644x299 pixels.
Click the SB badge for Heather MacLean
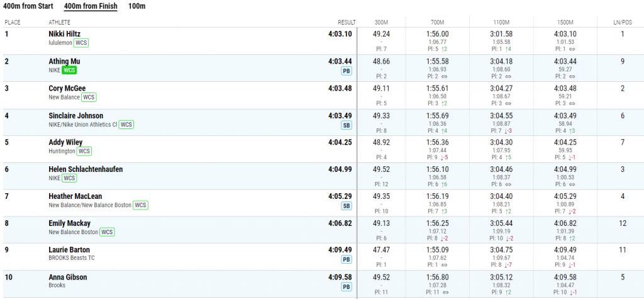(347, 206)
